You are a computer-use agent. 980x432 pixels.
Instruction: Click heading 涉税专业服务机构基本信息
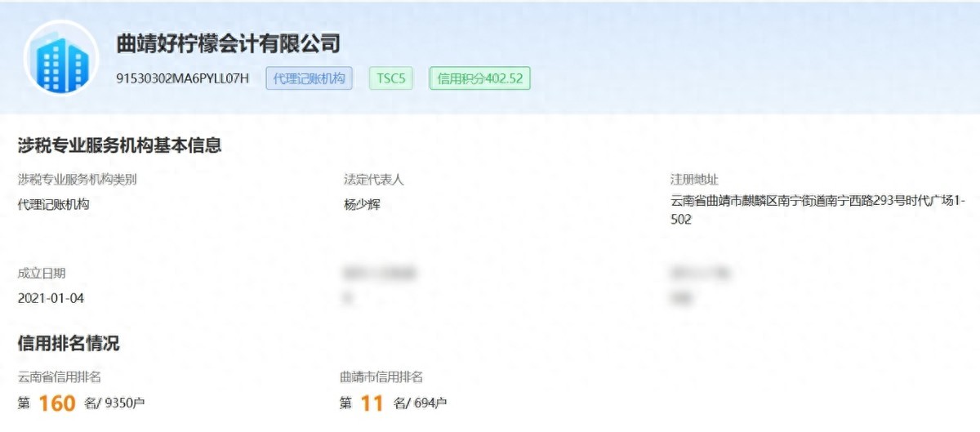click(120, 146)
